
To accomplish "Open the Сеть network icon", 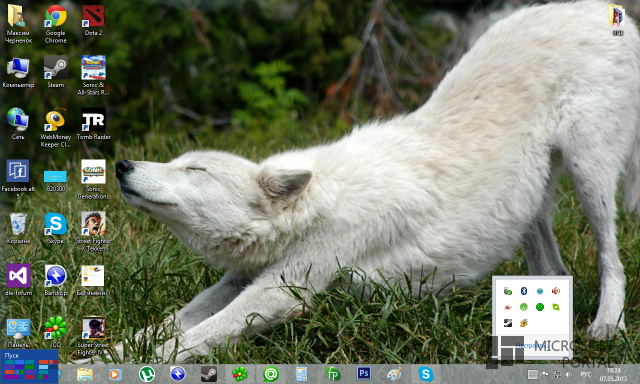I will point(18,124).
